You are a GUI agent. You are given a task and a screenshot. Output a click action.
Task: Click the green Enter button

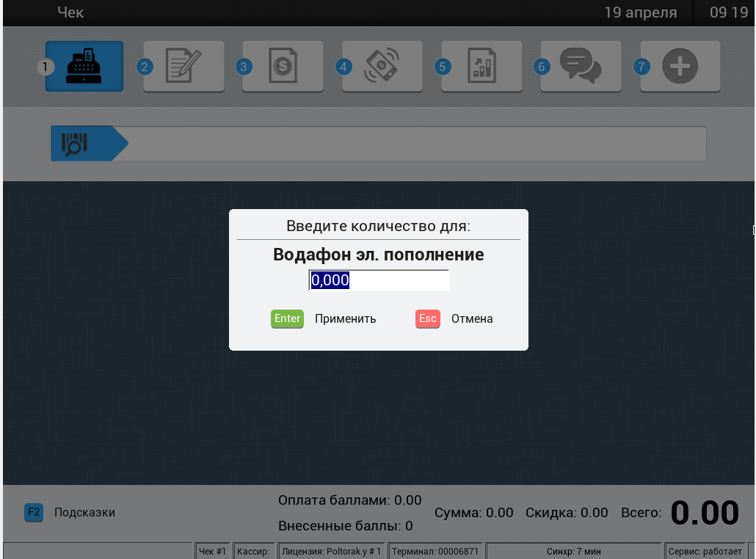(288, 318)
